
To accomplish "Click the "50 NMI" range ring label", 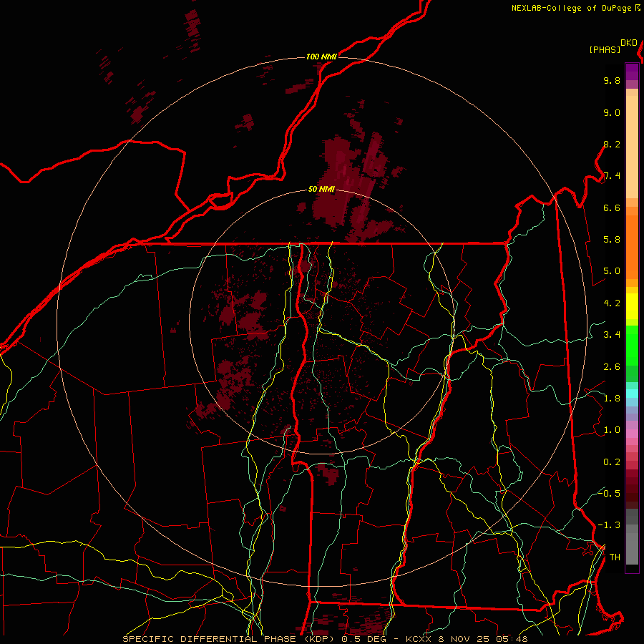I will [x=321, y=190].
